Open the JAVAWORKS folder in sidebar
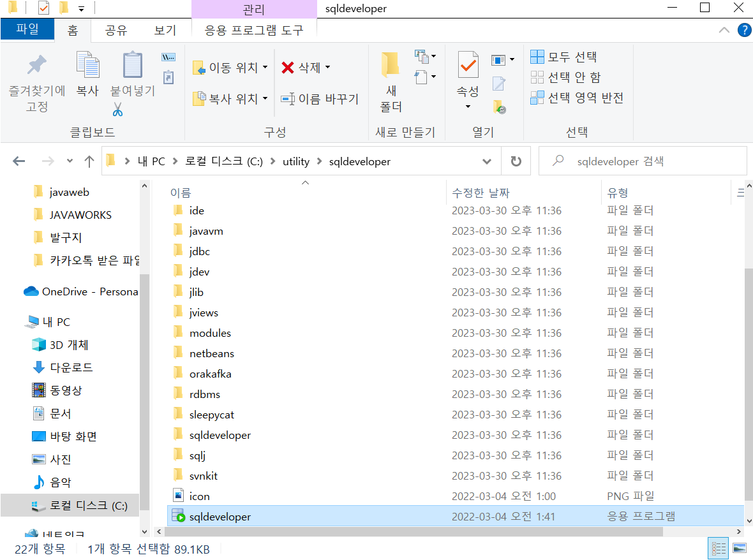The height and width of the screenshot is (560, 753). coord(80,215)
